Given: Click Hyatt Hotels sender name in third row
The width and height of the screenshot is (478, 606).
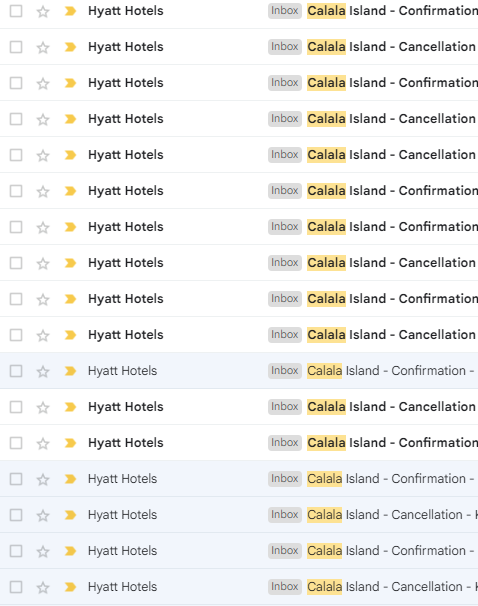Looking at the screenshot, I should point(126,83).
